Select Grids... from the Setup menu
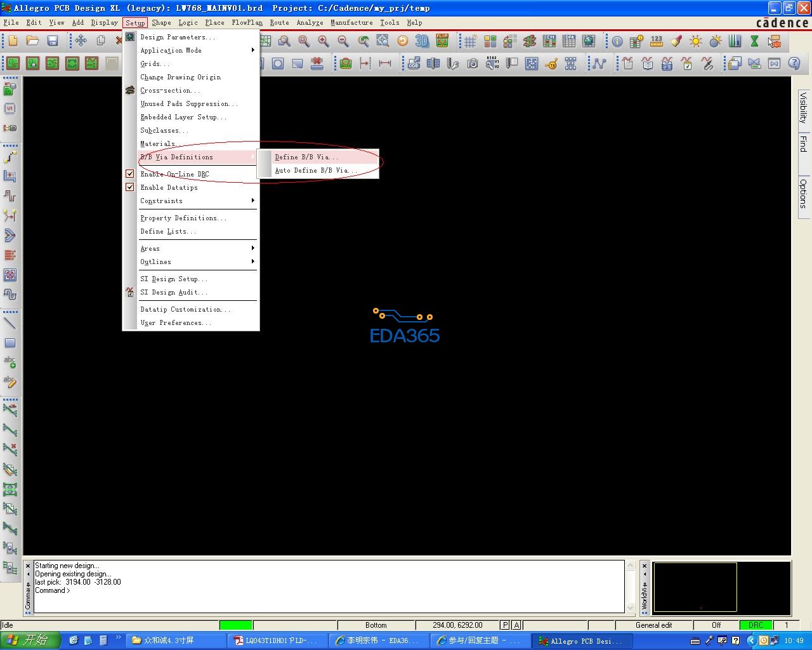Screen dimensions: 812x650 pos(191,63)
